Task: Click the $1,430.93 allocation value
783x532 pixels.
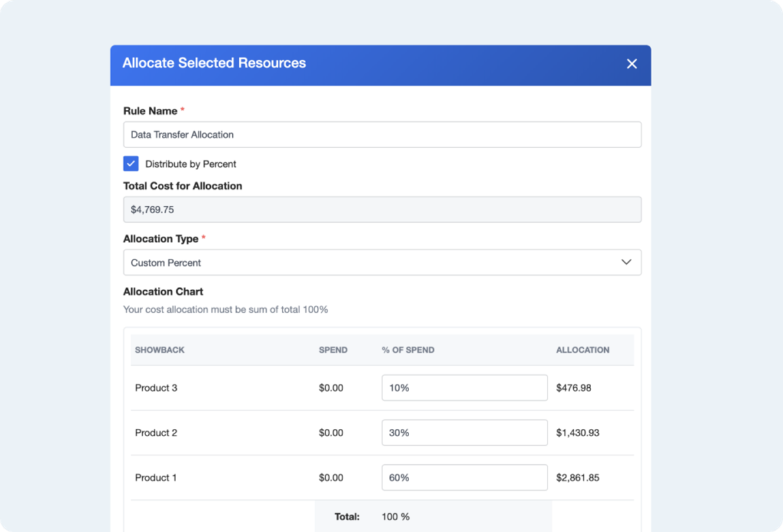Action: click(577, 433)
